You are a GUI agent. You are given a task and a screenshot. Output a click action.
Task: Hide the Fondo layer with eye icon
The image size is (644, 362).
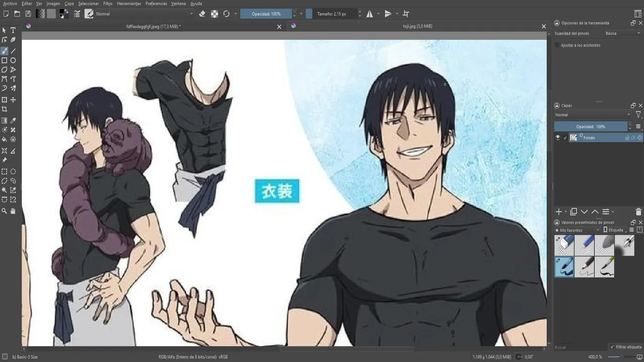point(557,137)
